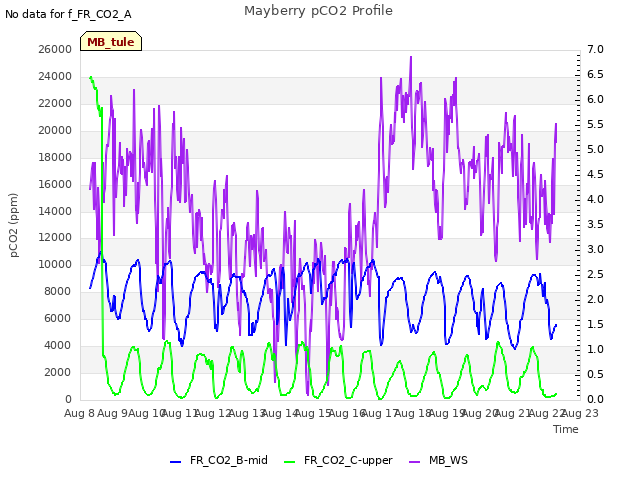Image resolution: width=640 pixels, height=480 pixels.
Task: Click the 26000 left axis value
Action: (x=55, y=49)
